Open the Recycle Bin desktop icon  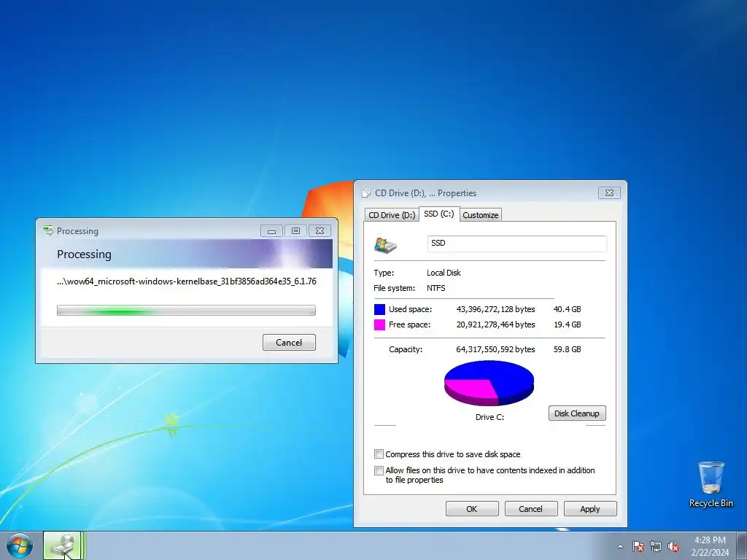click(711, 484)
